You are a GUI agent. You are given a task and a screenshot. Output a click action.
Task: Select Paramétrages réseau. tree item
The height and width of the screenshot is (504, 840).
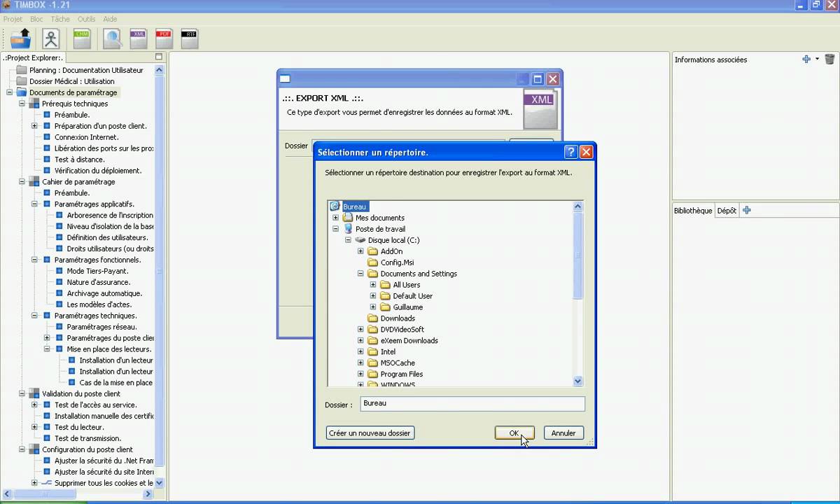click(101, 327)
